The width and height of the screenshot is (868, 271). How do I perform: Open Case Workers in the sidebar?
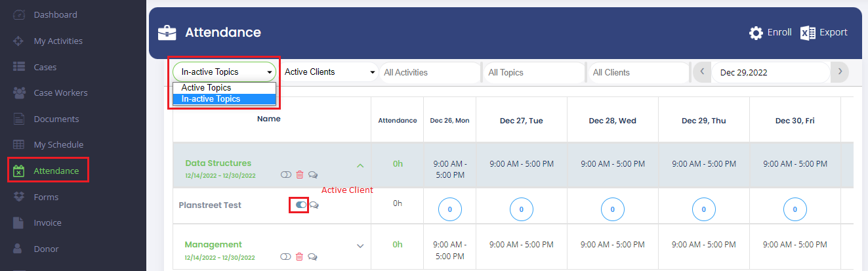coord(60,93)
